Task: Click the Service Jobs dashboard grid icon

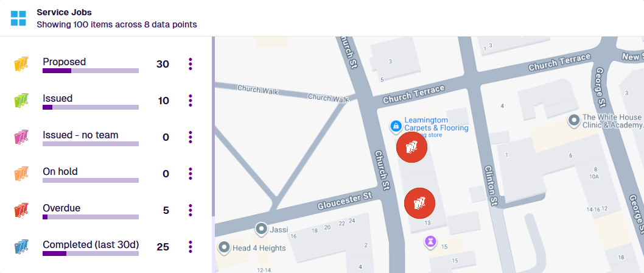Action: coord(18,18)
